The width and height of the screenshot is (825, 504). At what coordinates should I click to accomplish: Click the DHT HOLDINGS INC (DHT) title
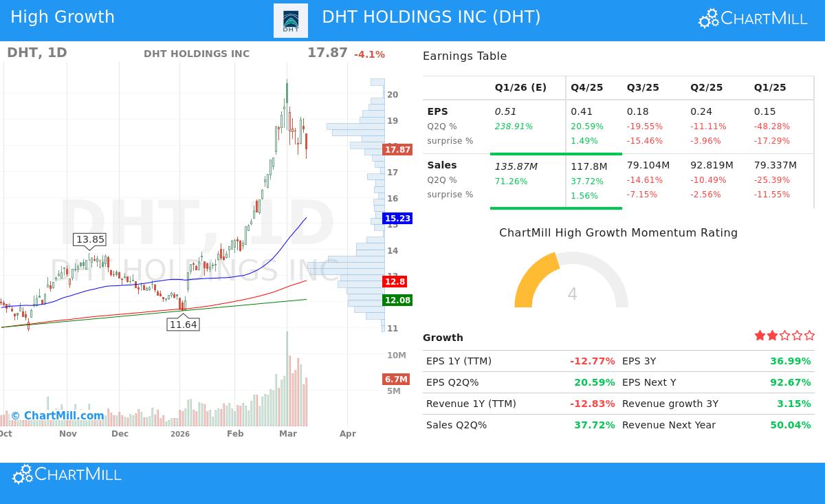(431, 17)
